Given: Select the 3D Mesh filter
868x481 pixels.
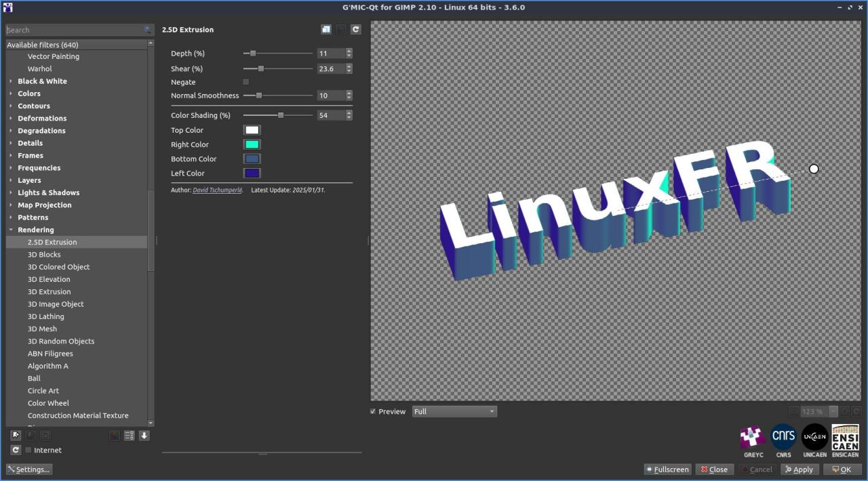Looking at the screenshot, I should 42,329.
